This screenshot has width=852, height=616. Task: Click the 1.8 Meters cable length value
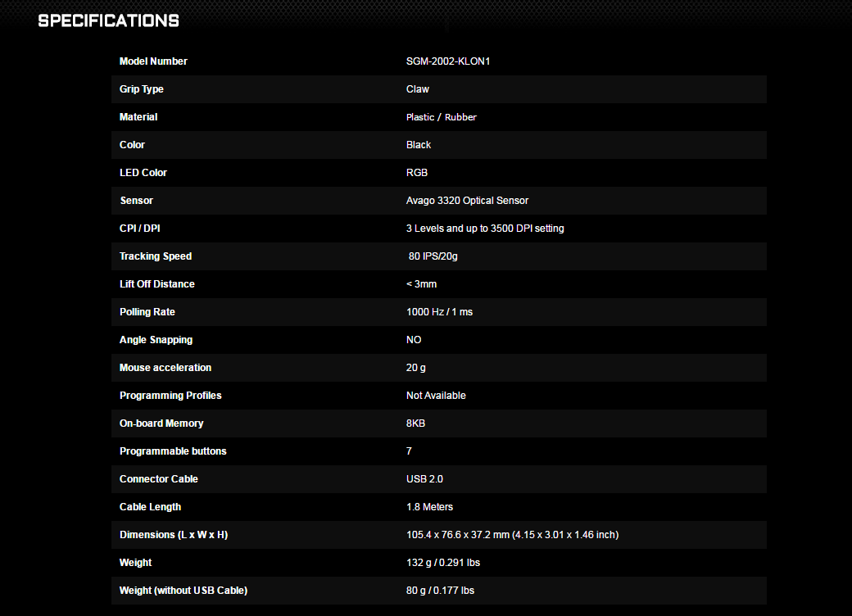[x=429, y=507]
